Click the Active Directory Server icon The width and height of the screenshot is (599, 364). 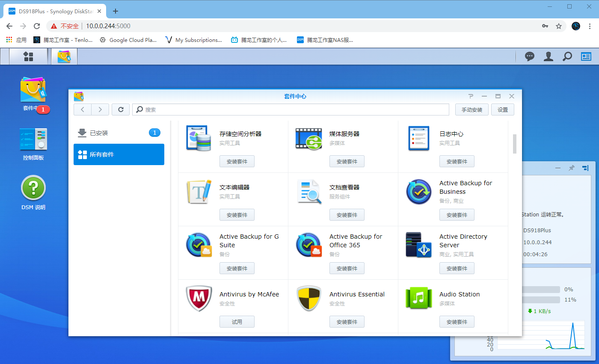click(419, 245)
